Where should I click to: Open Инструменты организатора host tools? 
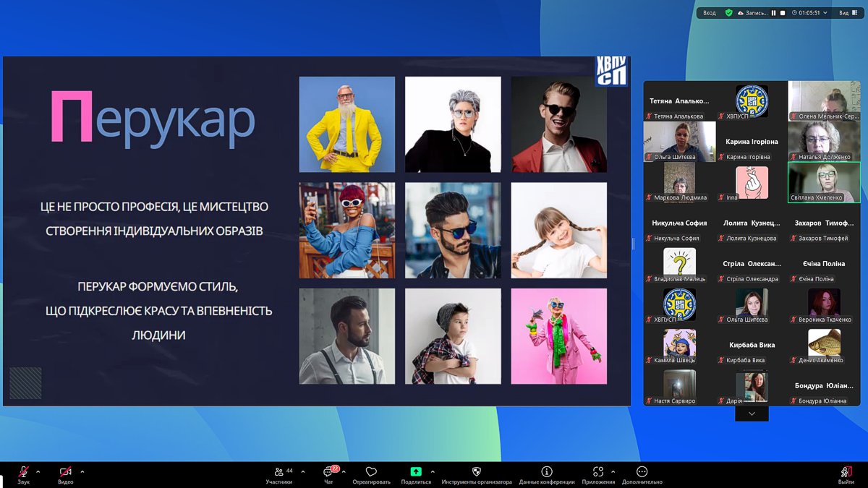tap(477, 475)
